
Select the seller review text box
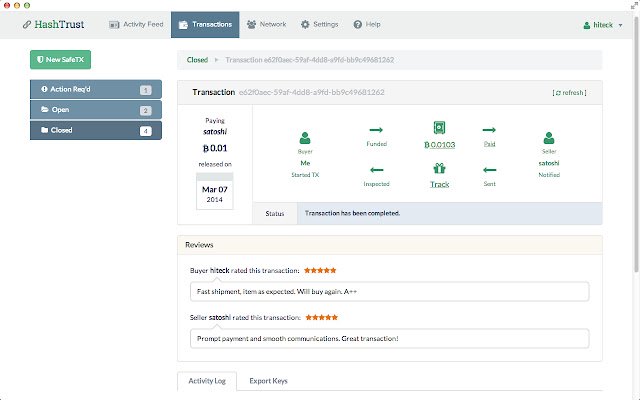click(389, 338)
